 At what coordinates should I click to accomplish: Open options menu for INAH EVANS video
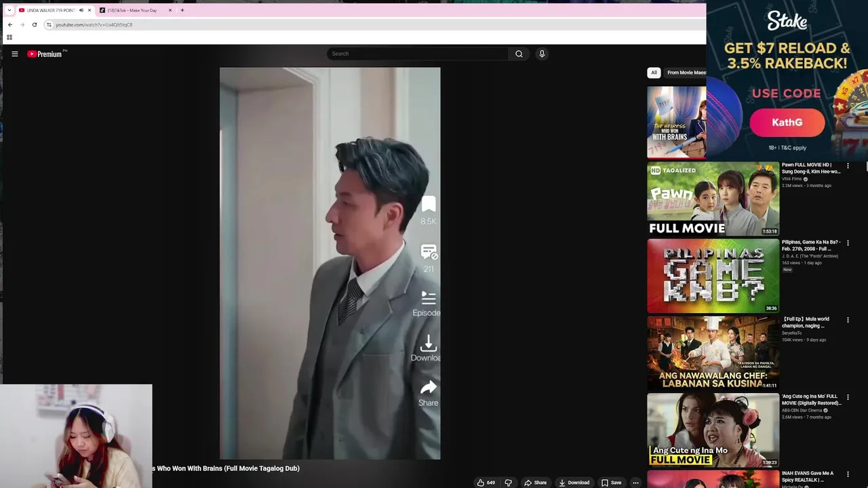coord(848,474)
